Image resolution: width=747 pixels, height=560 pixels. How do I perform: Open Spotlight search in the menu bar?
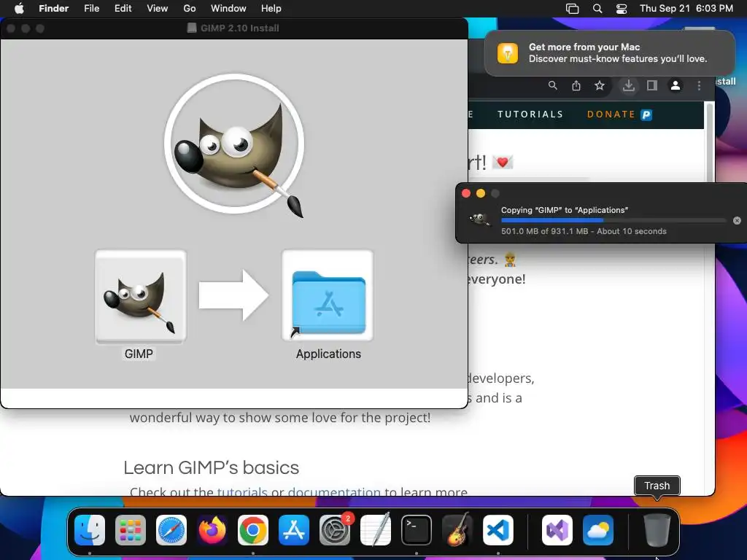tap(597, 9)
